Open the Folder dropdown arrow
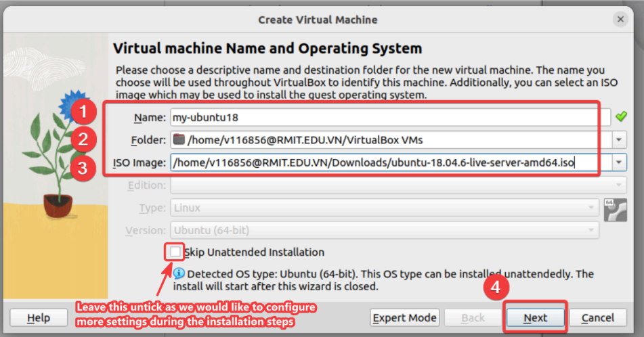 click(619, 140)
